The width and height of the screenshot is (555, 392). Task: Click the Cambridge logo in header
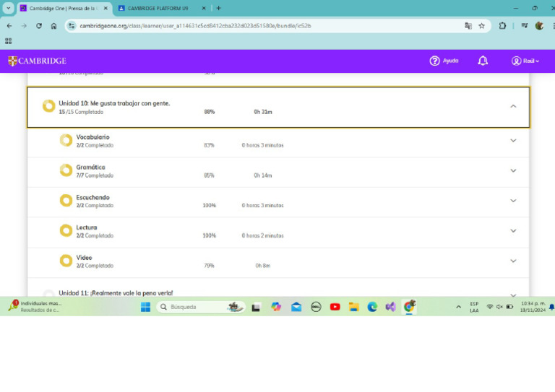click(37, 61)
